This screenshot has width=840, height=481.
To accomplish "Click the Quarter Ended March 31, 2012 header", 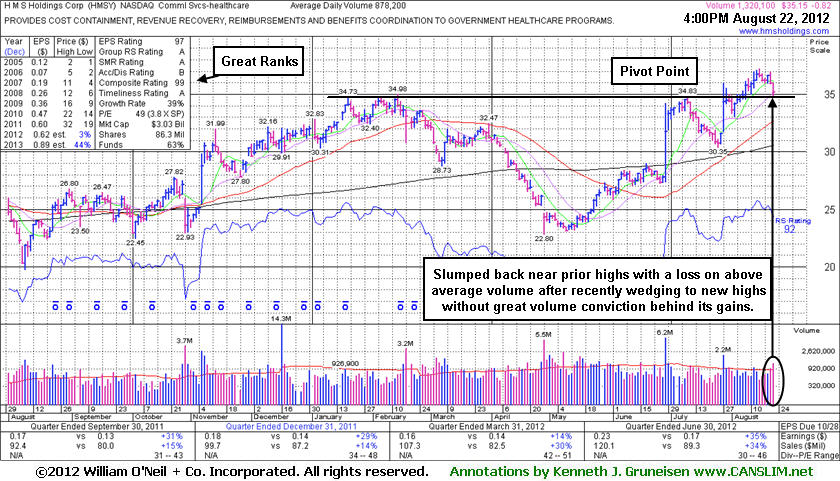I will point(486,427).
